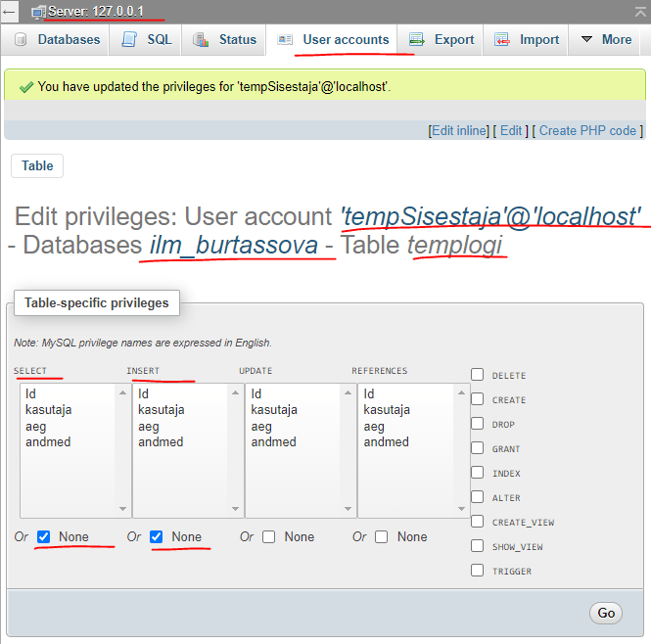Collapse the top panel with gear-arrow icon
The height and width of the screenshot is (644, 651).
pos(638,11)
